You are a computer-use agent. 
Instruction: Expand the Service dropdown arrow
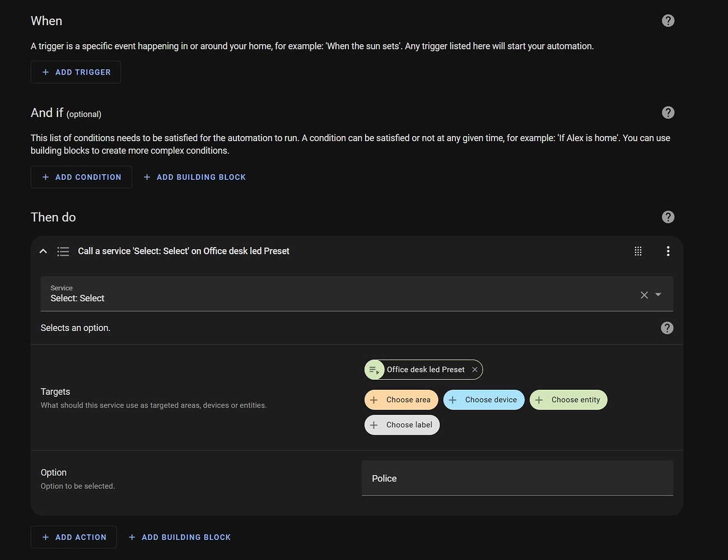(x=659, y=295)
